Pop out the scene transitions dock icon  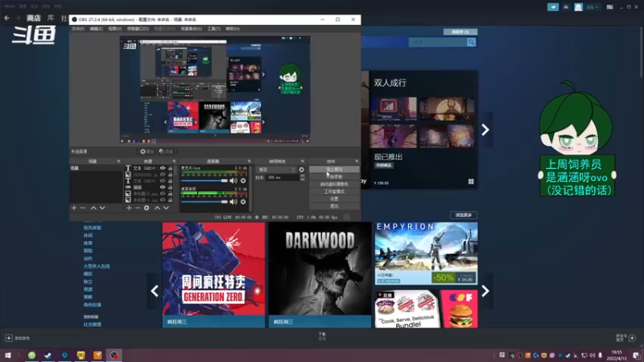pyautogui.click(x=303, y=162)
